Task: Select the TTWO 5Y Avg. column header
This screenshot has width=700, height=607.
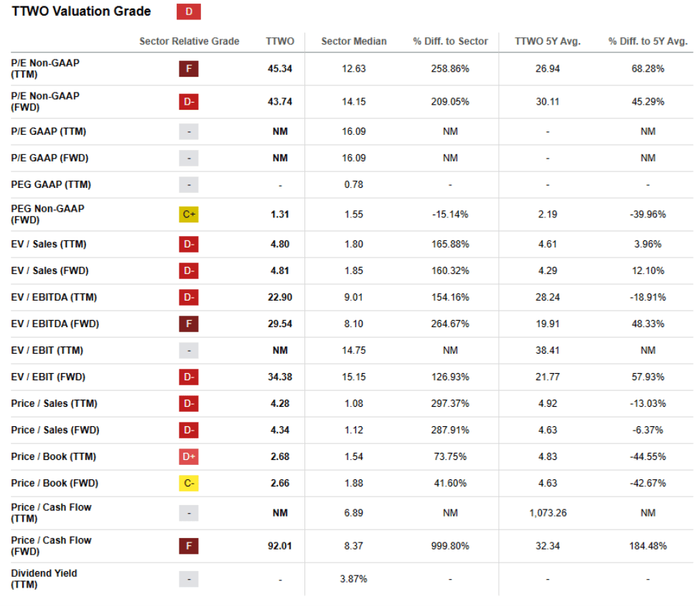Action: [547, 42]
